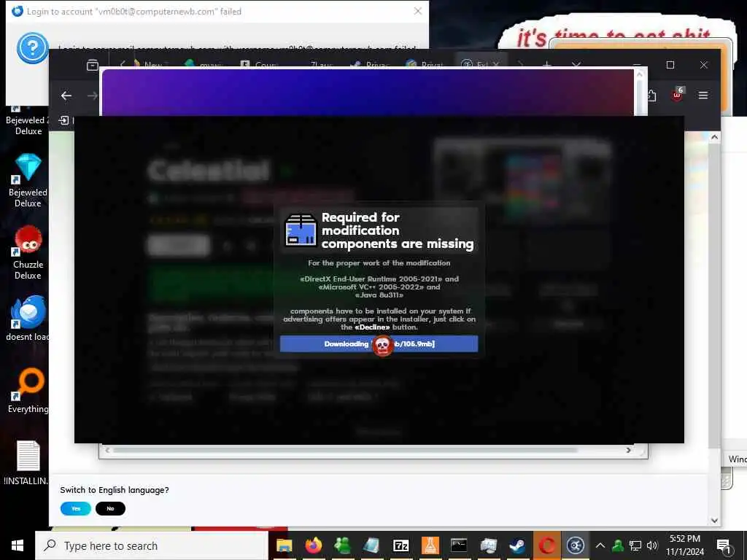Open the notification center icon
This screenshot has width=747, height=560.
(724, 545)
